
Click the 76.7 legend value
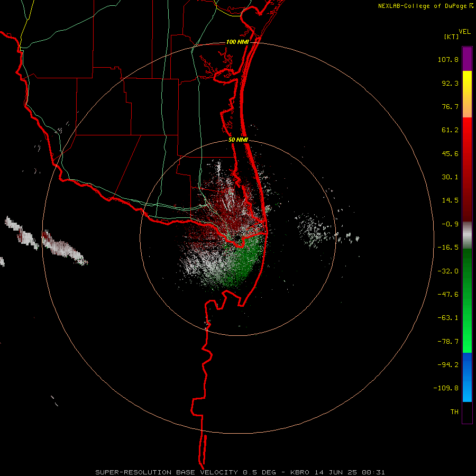coord(450,106)
